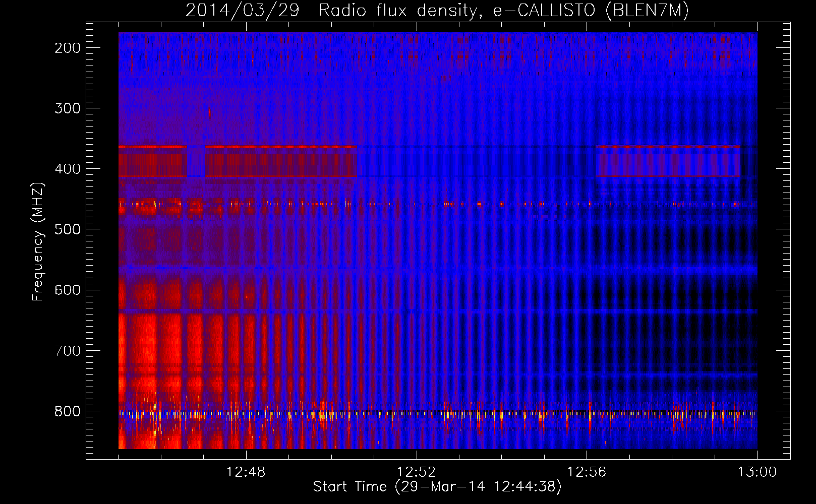Click the 400 frequency tick label
Viewport: 816px width, 504px height.
68,169
